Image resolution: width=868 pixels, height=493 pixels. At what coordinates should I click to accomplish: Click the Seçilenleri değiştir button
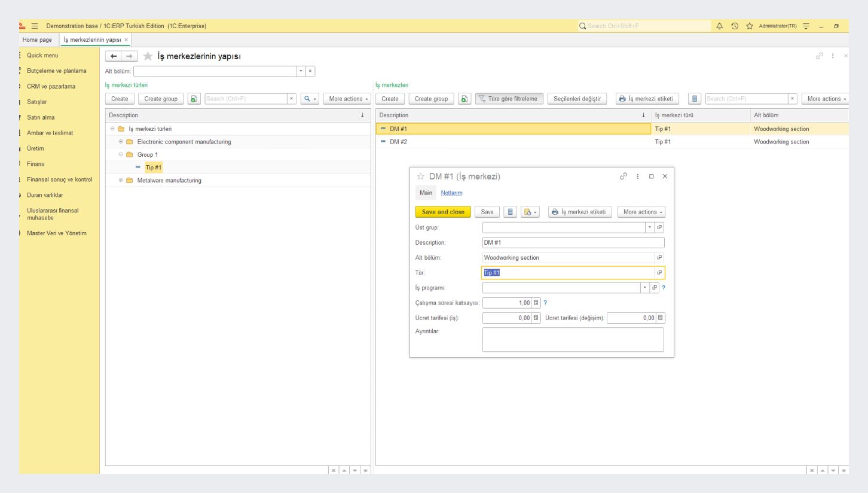(x=577, y=99)
